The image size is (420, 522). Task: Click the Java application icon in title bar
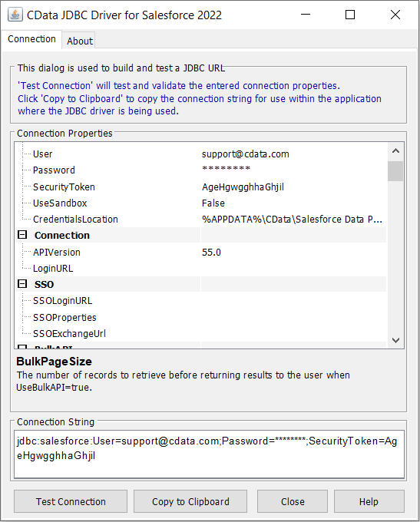point(15,15)
